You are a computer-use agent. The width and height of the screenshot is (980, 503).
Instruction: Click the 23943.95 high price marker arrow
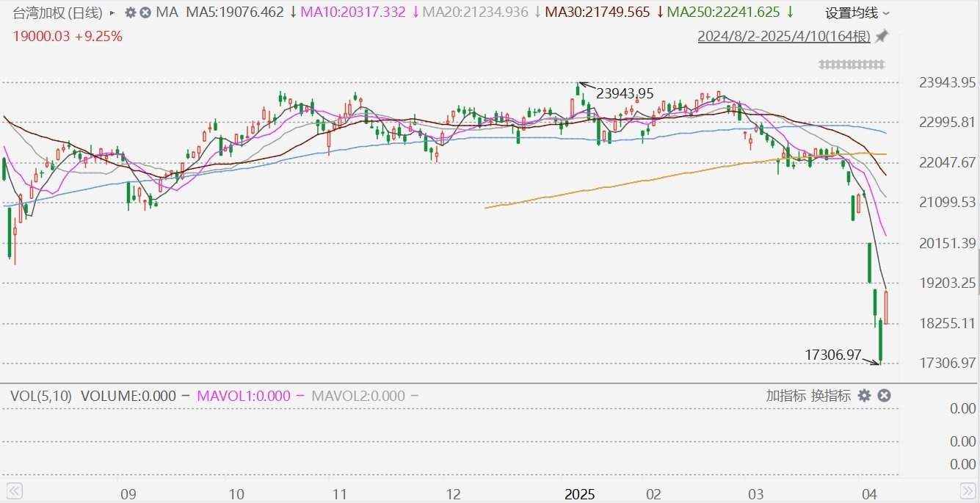coord(584,85)
